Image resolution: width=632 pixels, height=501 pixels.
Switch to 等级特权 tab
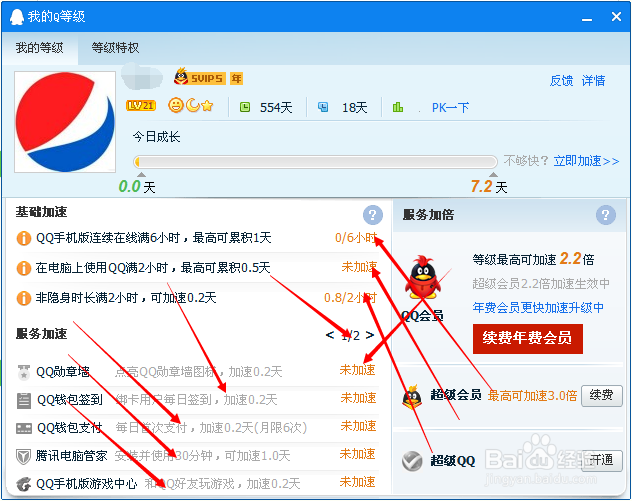coord(115,48)
